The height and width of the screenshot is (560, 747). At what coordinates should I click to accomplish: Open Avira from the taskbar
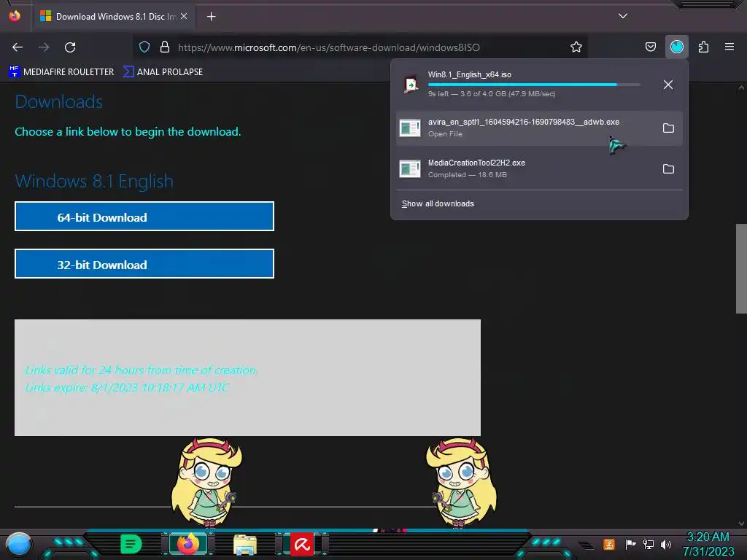tap(302, 544)
